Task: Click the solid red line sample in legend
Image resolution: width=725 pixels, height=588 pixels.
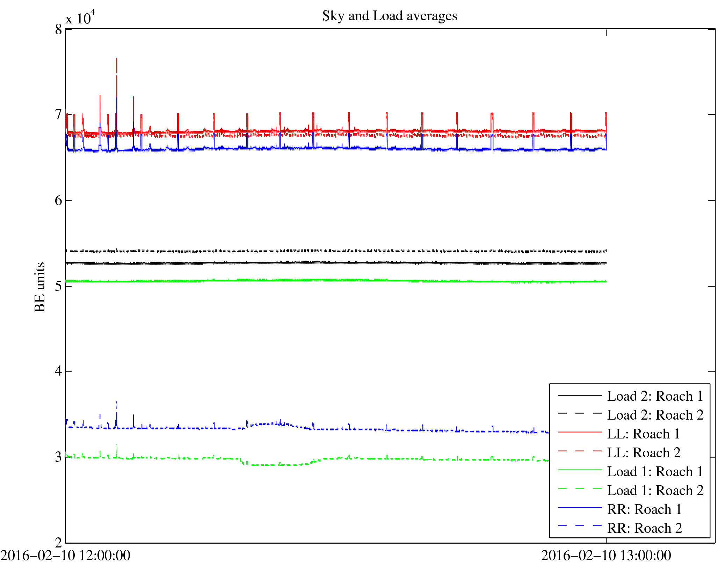Action: [x=580, y=433]
